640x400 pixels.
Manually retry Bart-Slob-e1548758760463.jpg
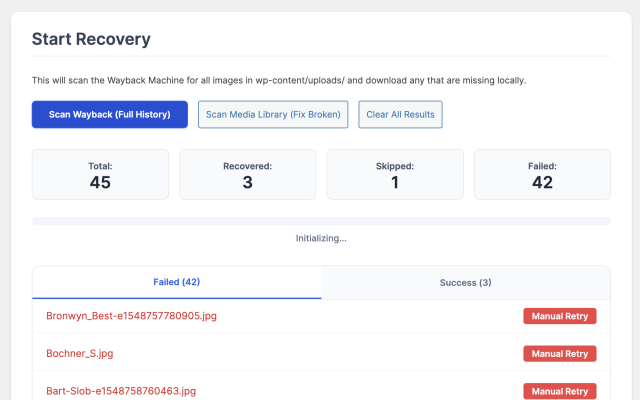(559, 390)
